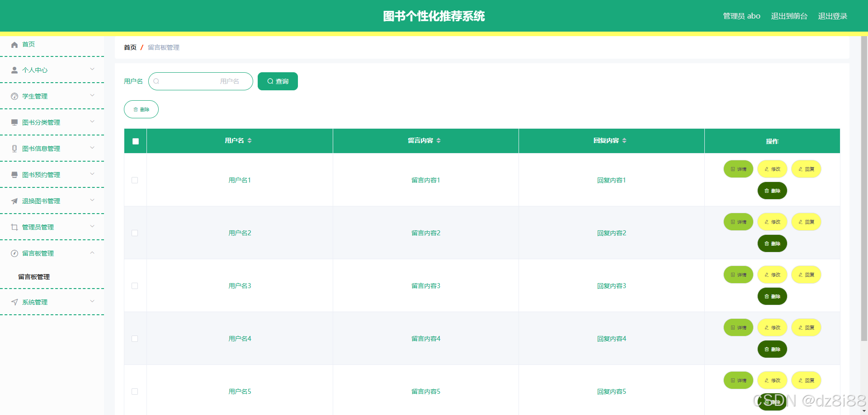Click the search magnifier icon in 查询 button
This screenshot has height=415, width=868.
[270, 81]
